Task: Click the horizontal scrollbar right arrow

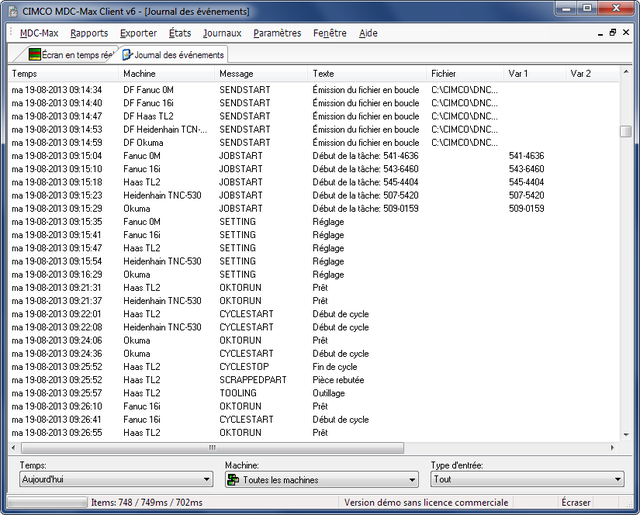Action: 613,448
